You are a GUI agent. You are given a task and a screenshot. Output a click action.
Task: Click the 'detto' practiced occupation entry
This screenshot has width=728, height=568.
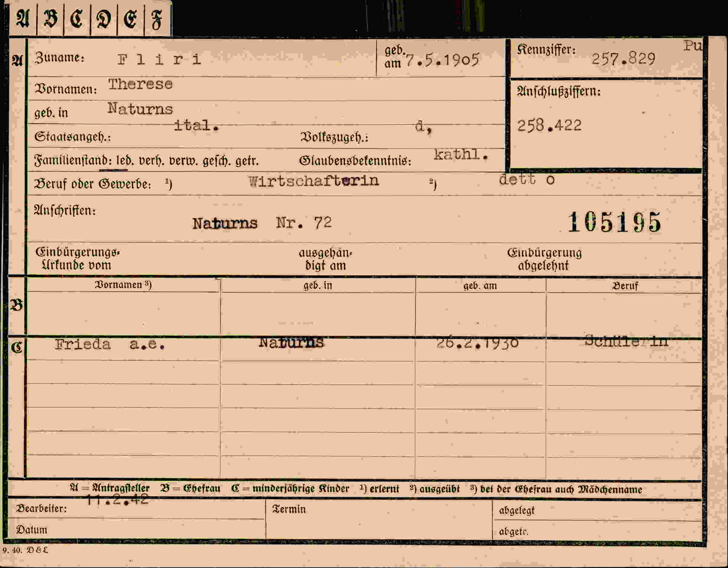(527, 179)
